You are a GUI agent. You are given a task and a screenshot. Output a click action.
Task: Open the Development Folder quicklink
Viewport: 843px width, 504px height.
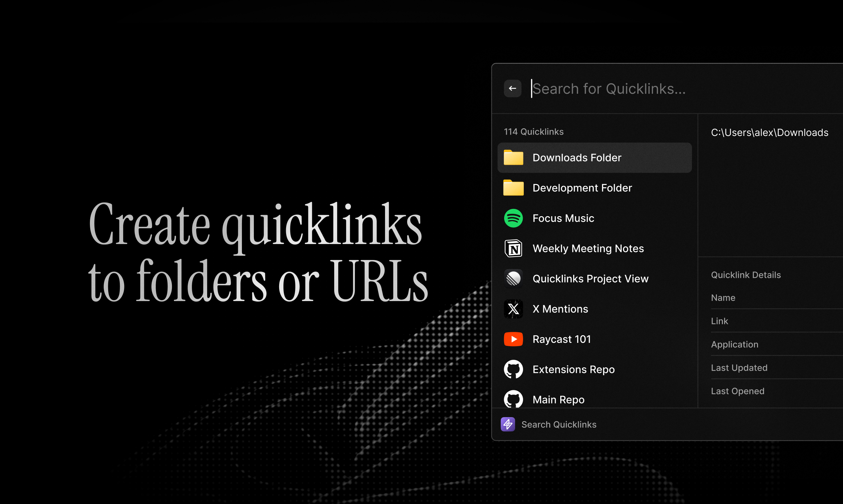tap(582, 188)
